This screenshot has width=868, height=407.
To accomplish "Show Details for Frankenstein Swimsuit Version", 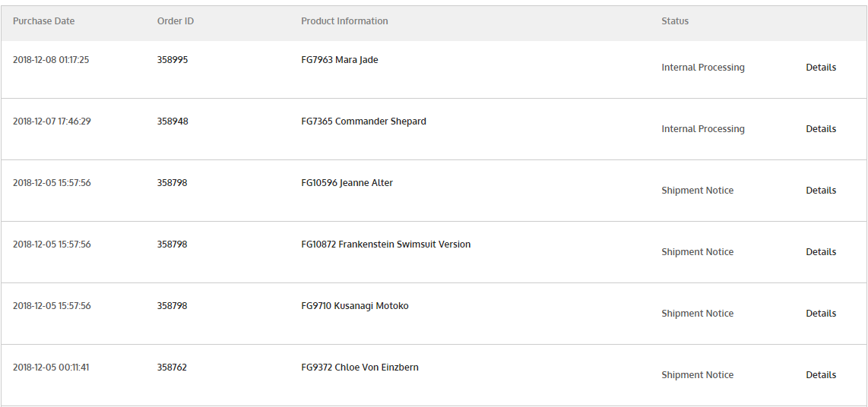I will coord(821,252).
